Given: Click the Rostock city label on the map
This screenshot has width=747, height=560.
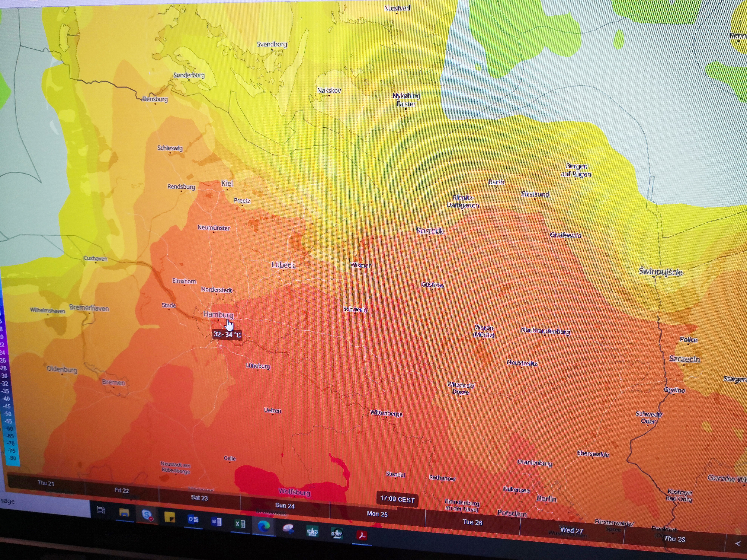Looking at the screenshot, I should click(x=430, y=231).
